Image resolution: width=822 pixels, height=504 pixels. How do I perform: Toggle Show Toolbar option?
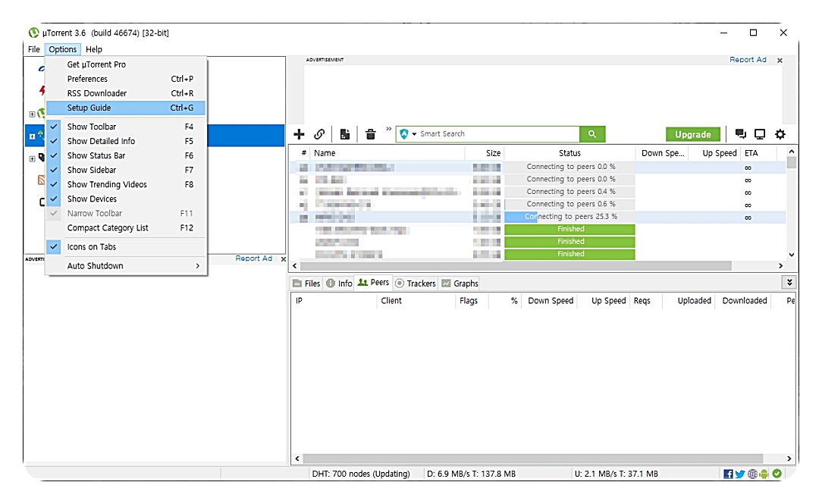126,127
